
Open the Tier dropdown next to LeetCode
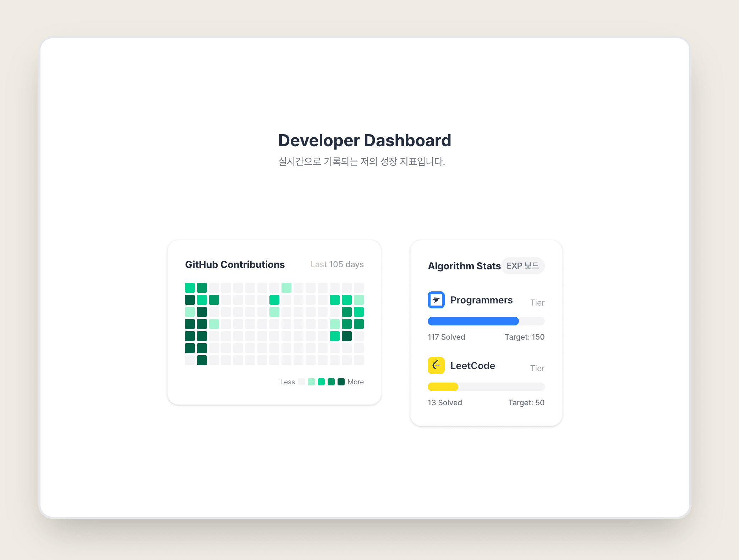coord(537,368)
